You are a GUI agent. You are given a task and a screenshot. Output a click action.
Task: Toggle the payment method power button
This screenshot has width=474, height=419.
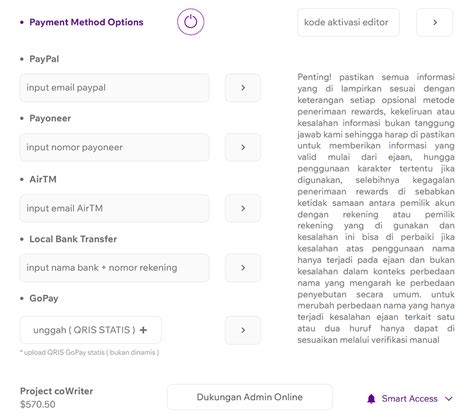(190, 22)
